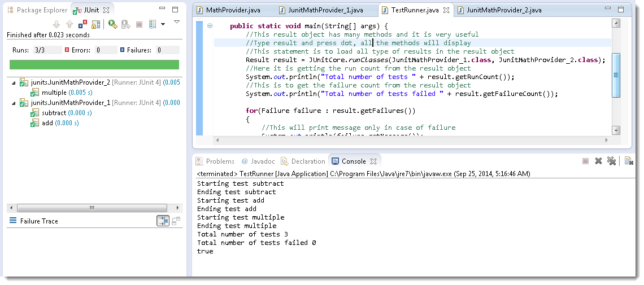Click Remove Launch single X icon in Console
Screen dimensions: 644x285
[x=598, y=161]
